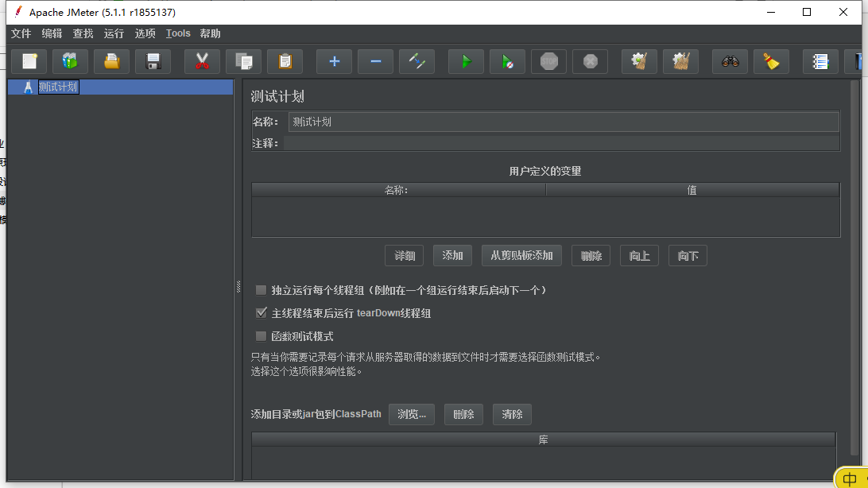868x488 pixels.
Task: Open the Tools menu
Action: (x=178, y=33)
